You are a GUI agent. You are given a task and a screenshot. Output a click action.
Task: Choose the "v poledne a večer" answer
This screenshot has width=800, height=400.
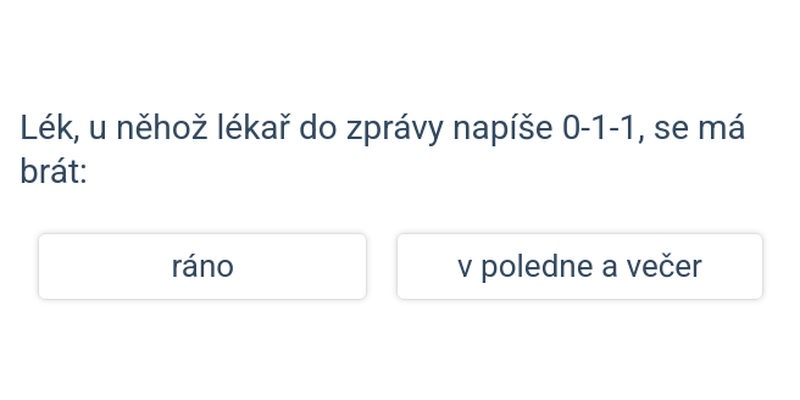click(579, 266)
